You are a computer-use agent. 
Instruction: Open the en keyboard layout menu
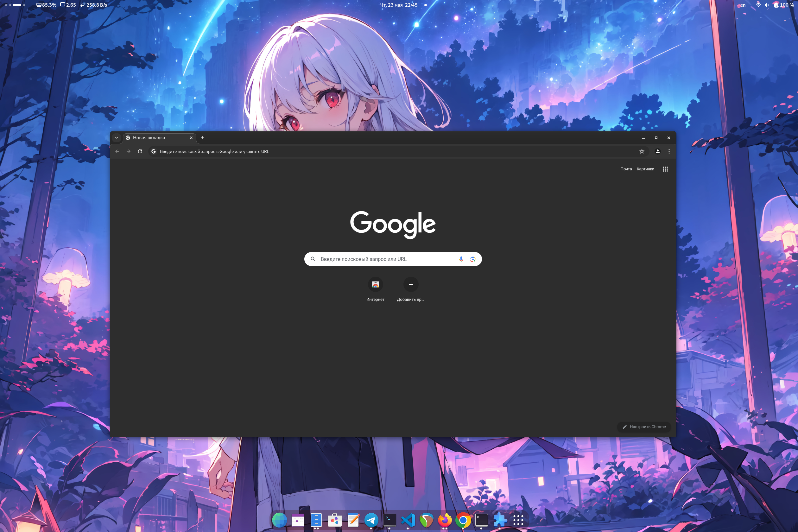tap(743, 5)
